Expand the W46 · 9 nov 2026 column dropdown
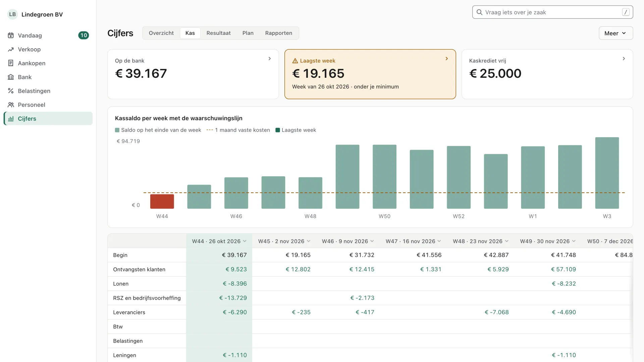The image size is (644, 362). click(372, 241)
